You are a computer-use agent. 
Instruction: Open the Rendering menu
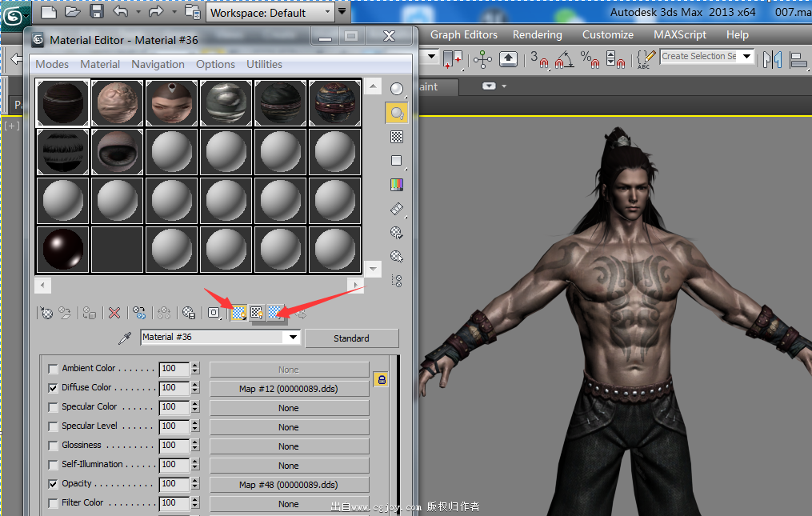tap(537, 34)
